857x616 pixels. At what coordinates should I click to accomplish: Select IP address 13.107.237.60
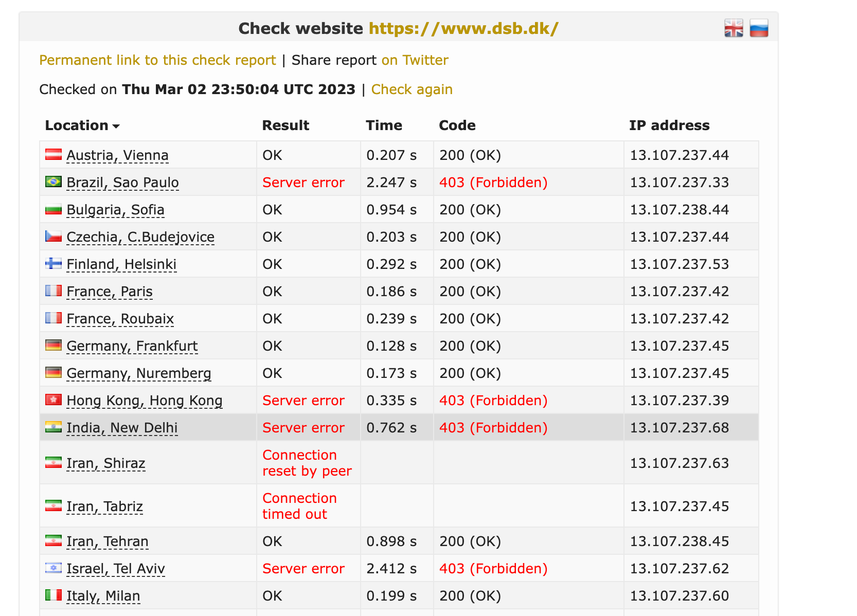pyautogui.click(x=680, y=596)
